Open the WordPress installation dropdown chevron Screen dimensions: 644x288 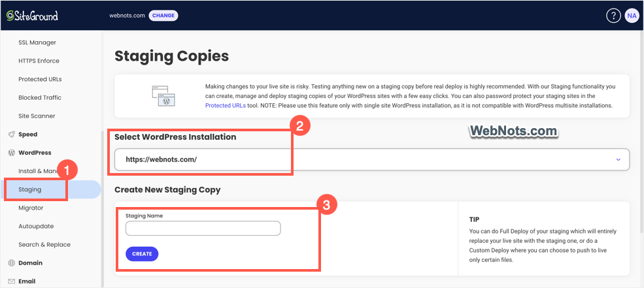[619, 159]
